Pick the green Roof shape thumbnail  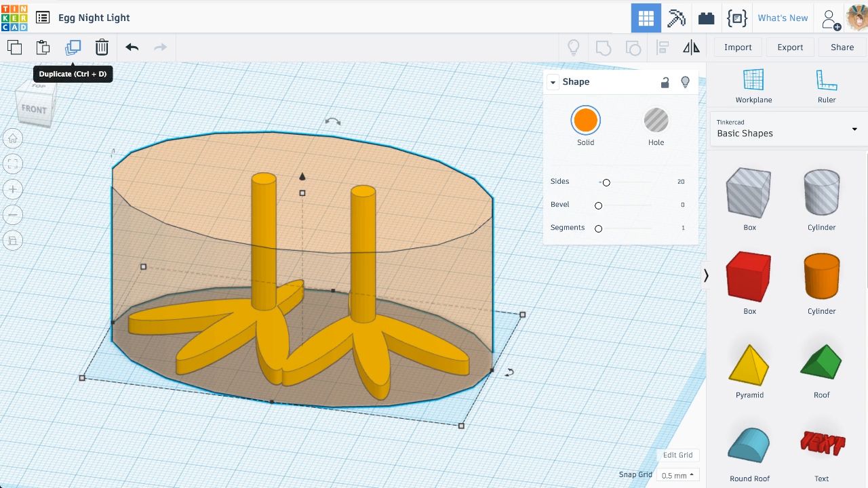pyautogui.click(x=821, y=365)
